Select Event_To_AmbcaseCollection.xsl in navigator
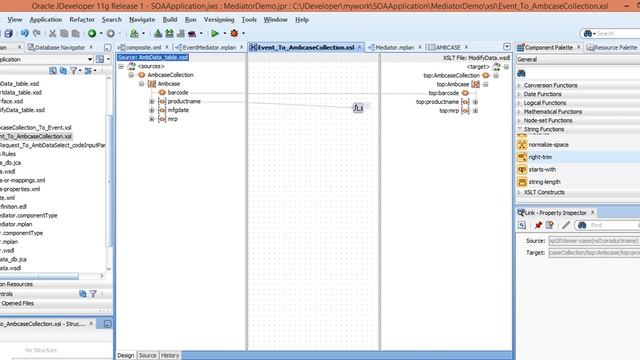 [36, 136]
